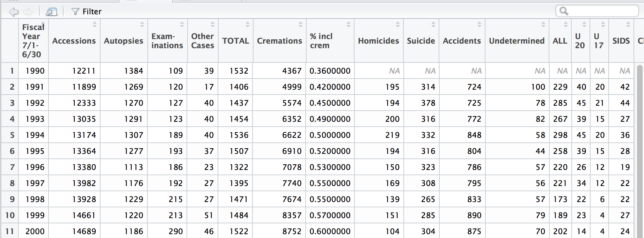644x238 pixels.
Task: Sort using the TOTAL column arrows
Action: 247,24
